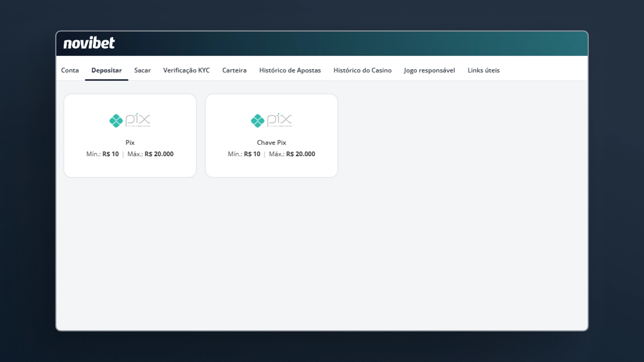
Task: Click the Pix logo in first card
Action: pos(130,120)
